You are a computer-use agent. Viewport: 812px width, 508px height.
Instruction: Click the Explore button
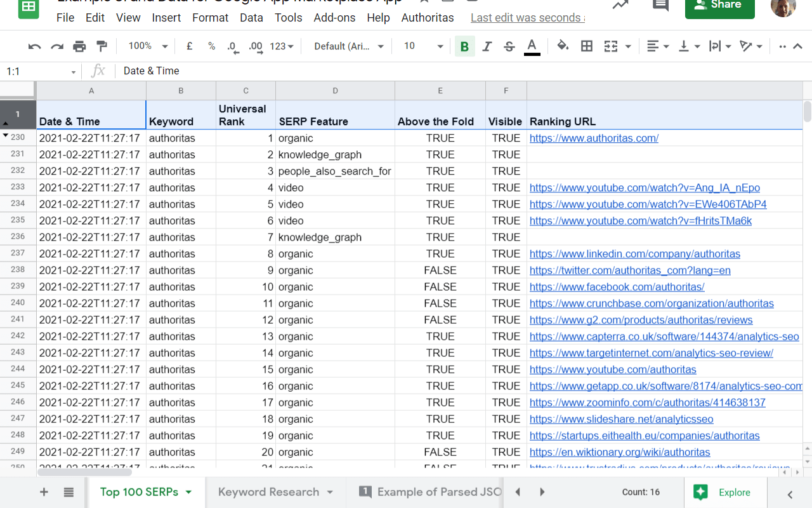725,492
